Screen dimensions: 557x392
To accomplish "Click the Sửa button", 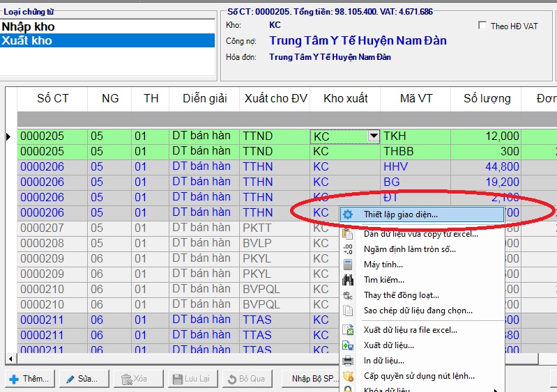I will tap(84, 379).
